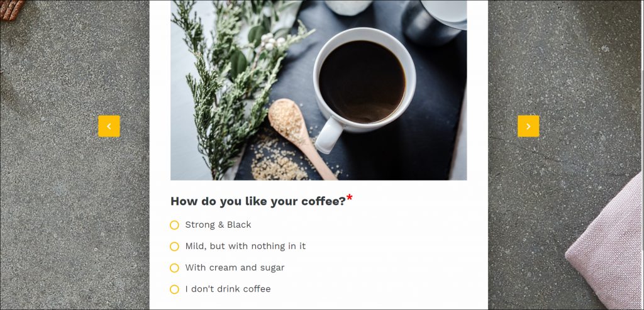Click the 'I don't drink coffee' label text

(228, 289)
